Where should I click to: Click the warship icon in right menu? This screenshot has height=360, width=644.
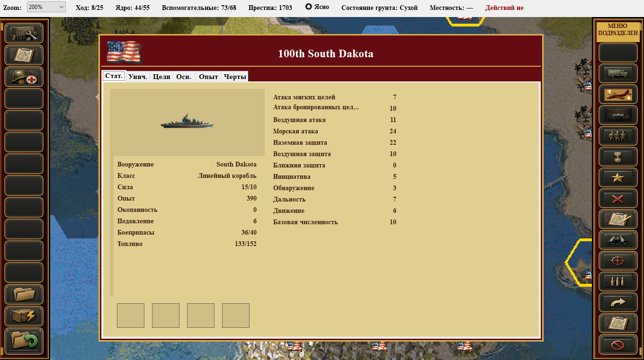point(618,115)
